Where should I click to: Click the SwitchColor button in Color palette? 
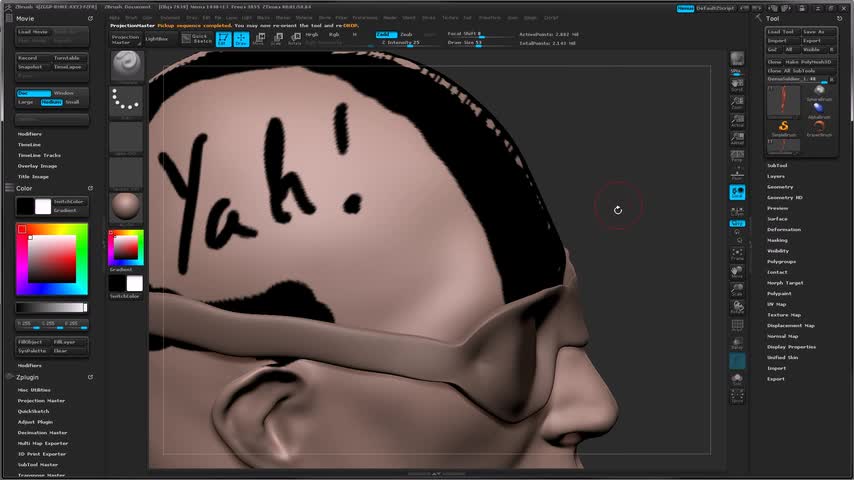tap(68, 202)
